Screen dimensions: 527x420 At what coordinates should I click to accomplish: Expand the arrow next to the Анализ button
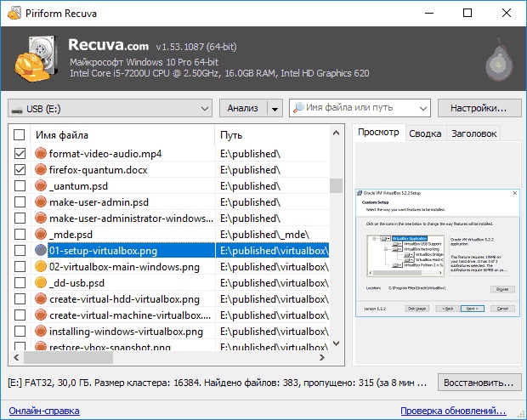click(x=274, y=108)
